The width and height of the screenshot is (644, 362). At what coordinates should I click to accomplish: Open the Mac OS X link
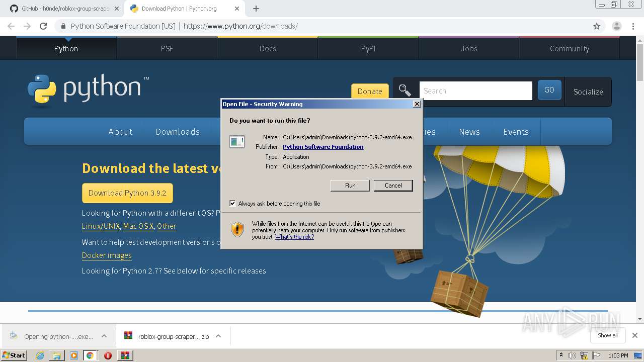(138, 226)
